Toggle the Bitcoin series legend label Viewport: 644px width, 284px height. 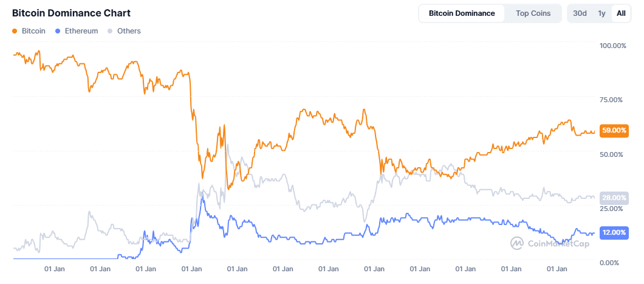pos(33,31)
